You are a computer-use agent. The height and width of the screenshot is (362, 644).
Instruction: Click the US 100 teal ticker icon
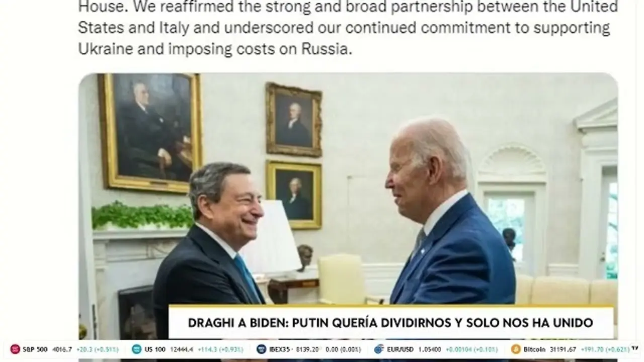coord(136,349)
